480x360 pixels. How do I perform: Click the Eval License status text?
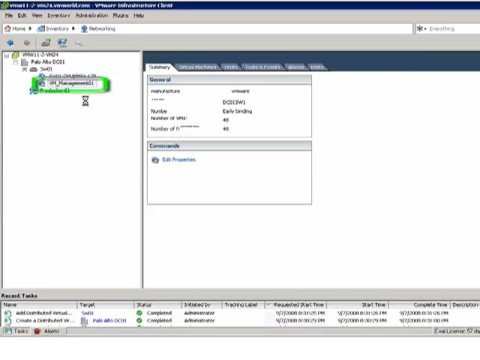[457, 331]
